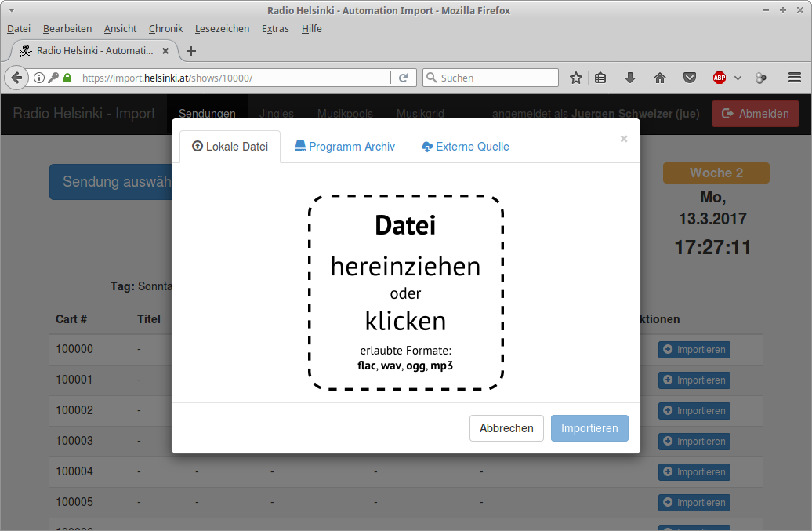The image size is (812, 531).
Task: Switch to the Externe Quelle tab
Action: pos(465,147)
